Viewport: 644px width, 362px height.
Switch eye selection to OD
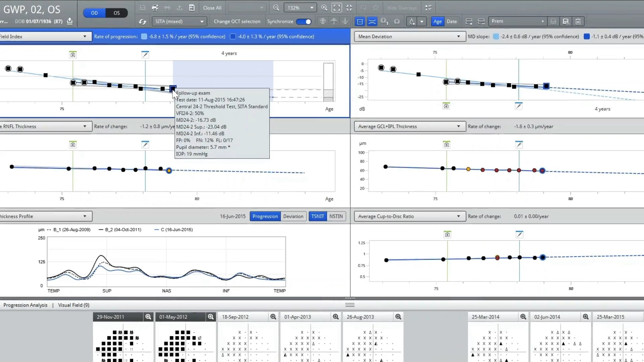coord(94,13)
